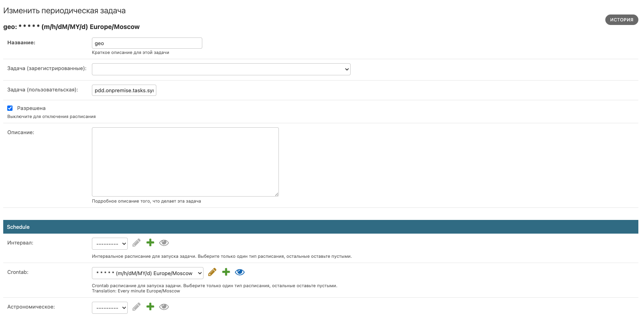Edit the Астрономическое schedule pencil icon
Screen dimensions: 644x317
tap(137, 307)
